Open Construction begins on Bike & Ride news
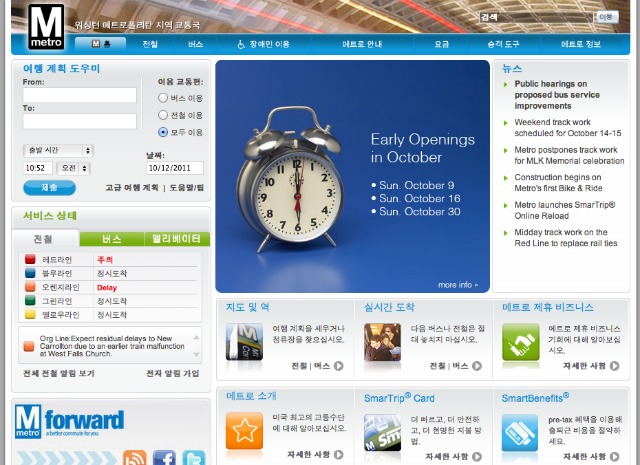Screen dimensions: 640x465 point(558,182)
